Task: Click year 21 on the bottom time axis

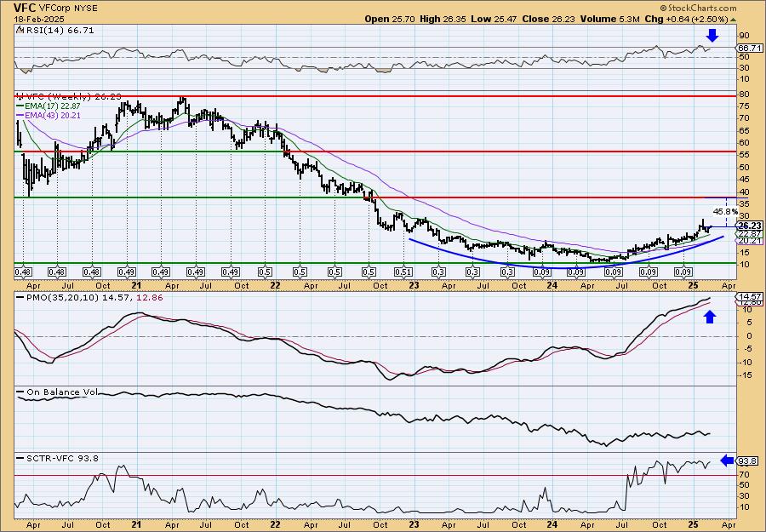Action: (x=137, y=523)
